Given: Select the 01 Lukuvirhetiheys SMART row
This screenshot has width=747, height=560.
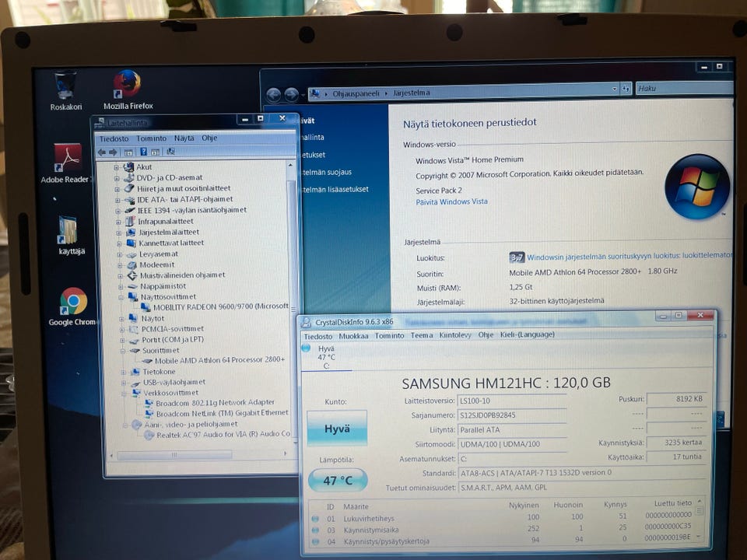Looking at the screenshot, I should (x=501, y=516).
